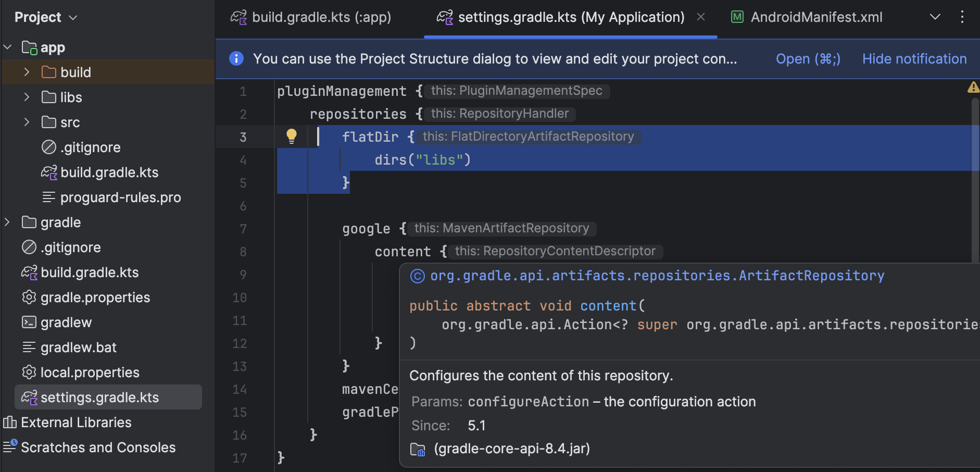Click the gear icon beside gradle.properties
The width and height of the screenshot is (980, 472).
click(x=29, y=297)
